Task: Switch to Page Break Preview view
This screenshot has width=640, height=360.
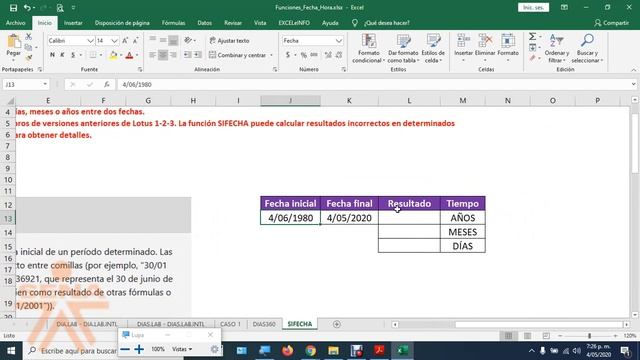Action: [x=546, y=336]
